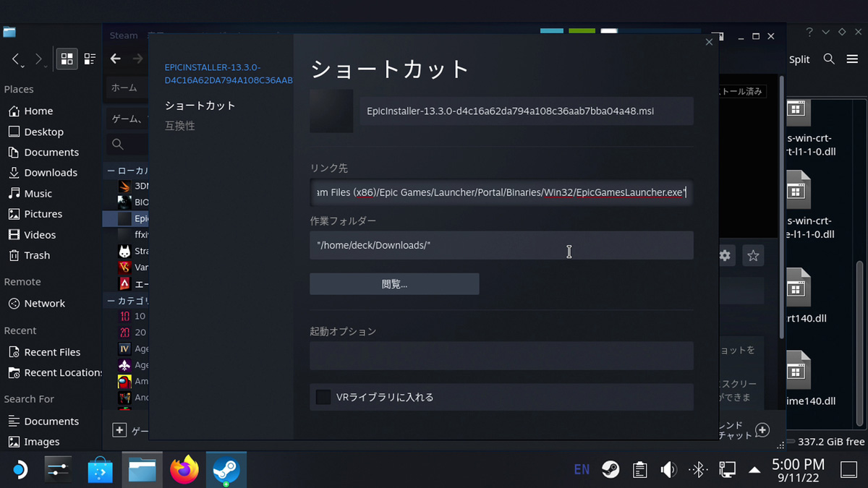
Task: Open Bluetooth tray icon
Action: pyautogui.click(x=698, y=470)
